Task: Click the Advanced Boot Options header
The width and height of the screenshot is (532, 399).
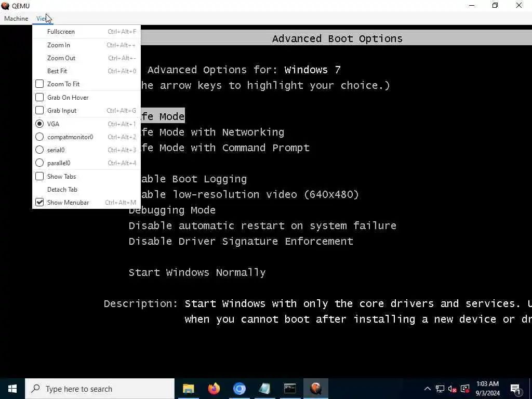Action: pyautogui.click(x=337, y=38)
